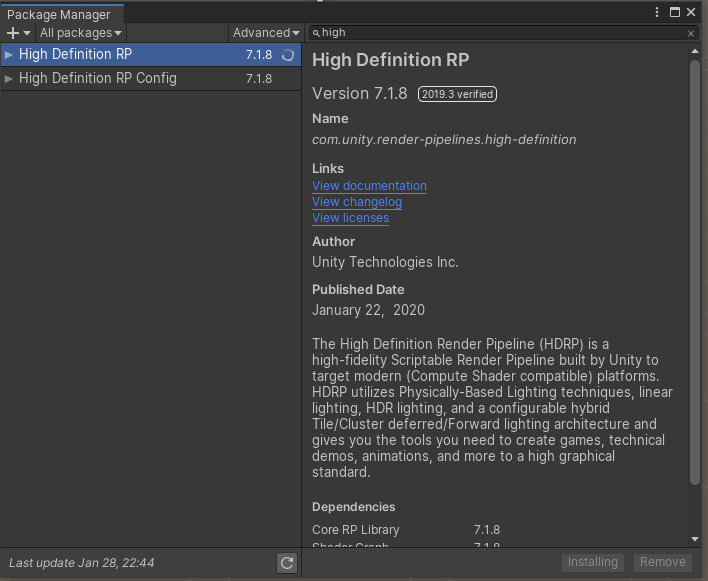Expand the High Definition RP package row
708x581 pixels.
[x=8, y=55]
